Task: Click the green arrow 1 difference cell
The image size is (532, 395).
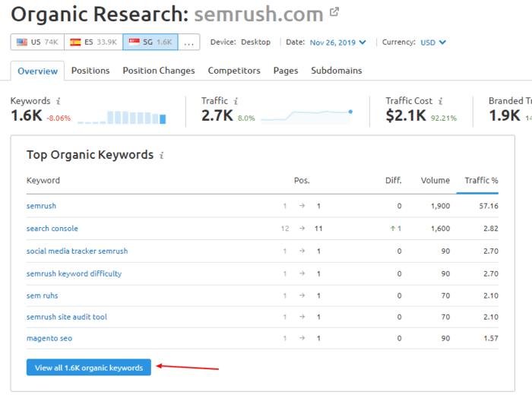Action: [x=396, y=229]
